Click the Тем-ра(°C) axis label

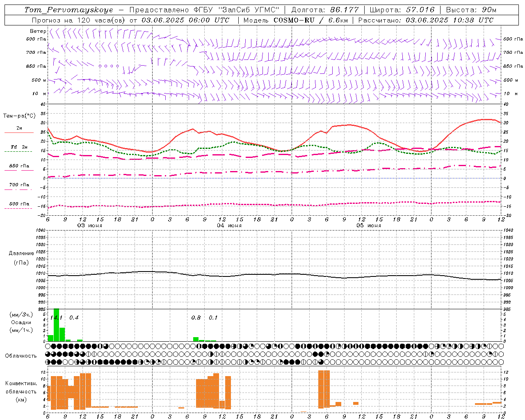(19, 116)
